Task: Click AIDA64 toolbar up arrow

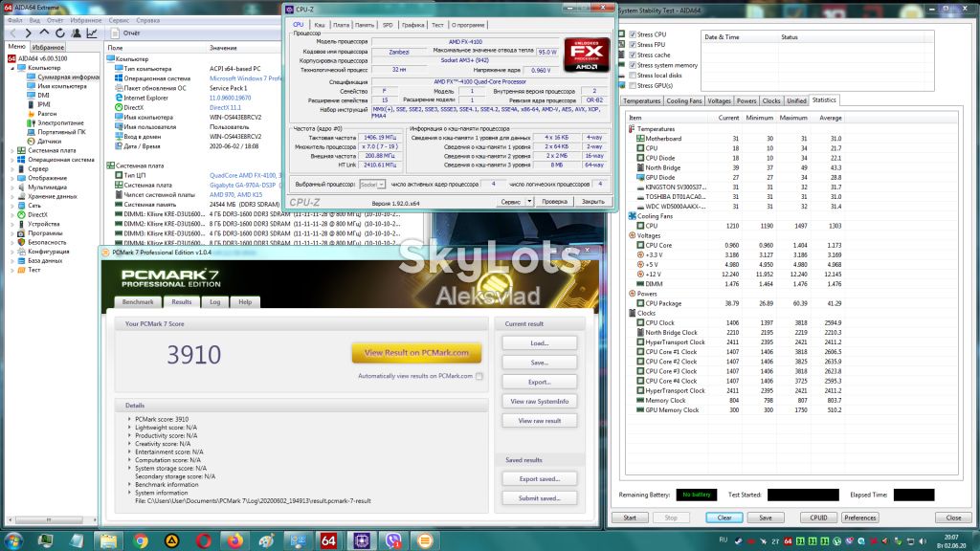Action: [x=44, y=33]
